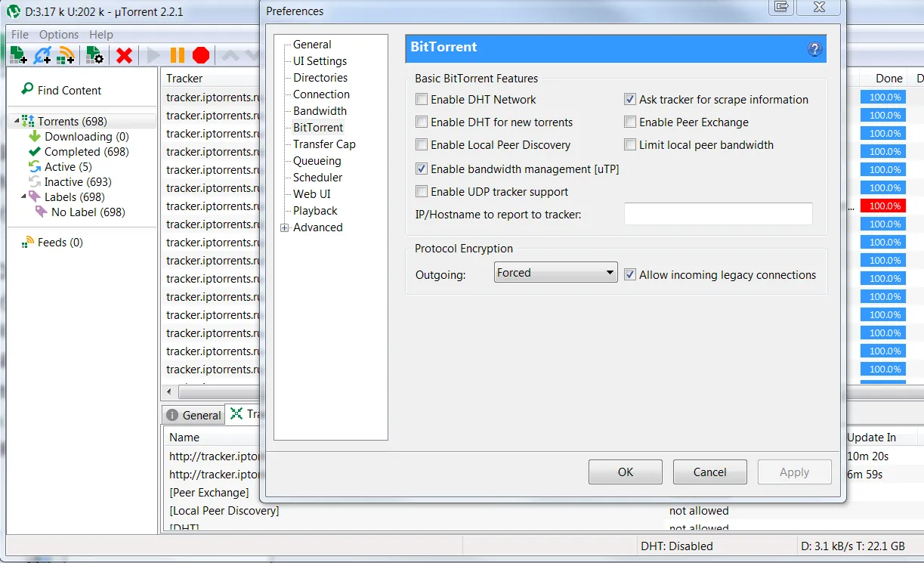
Task: Click the green Downloading arrow icon
Action: point(35,137)
